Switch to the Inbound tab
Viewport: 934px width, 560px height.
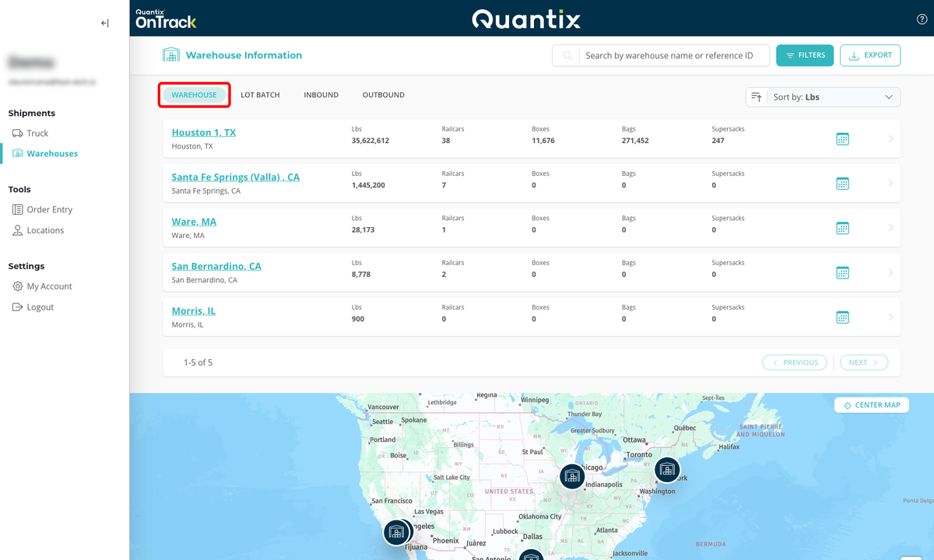tap(321, 95)
